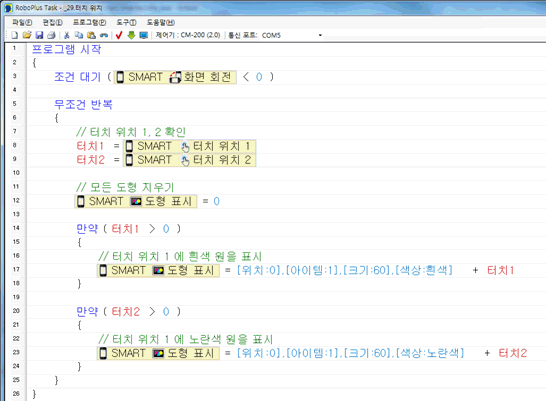Paste from clipboard toolbar icon
546x401 pixels.
(x=91, y=35)
